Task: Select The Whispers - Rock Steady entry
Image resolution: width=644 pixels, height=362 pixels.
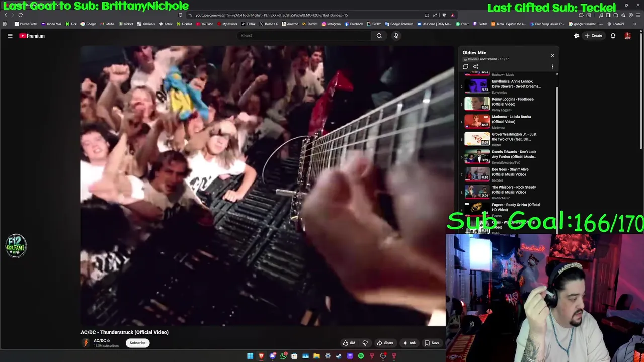Action: click(508, 192)
